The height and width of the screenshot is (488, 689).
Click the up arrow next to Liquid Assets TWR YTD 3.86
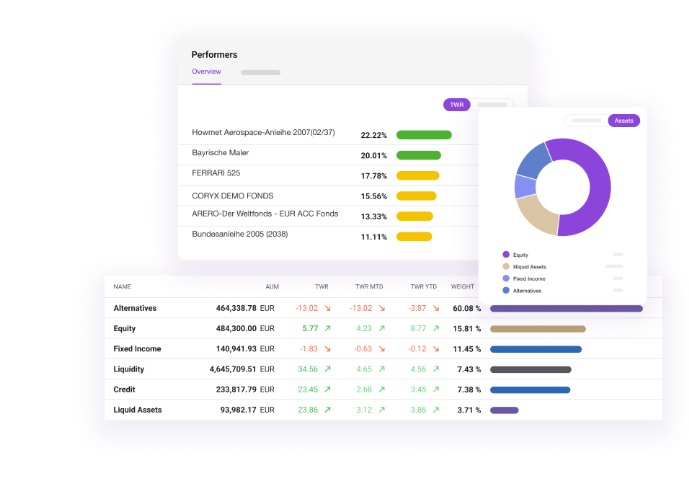pyautogui.click(x=436, y=410)
